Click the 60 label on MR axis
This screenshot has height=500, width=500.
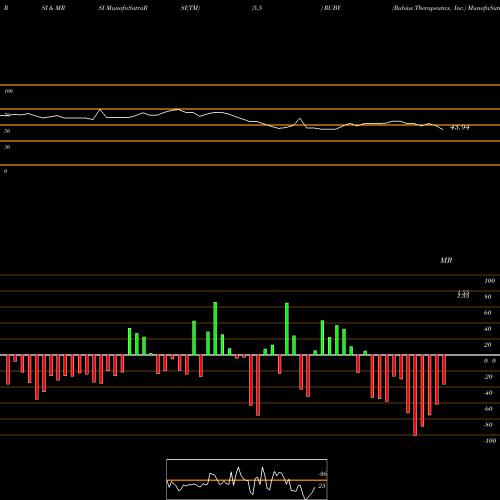pos(488,313)
